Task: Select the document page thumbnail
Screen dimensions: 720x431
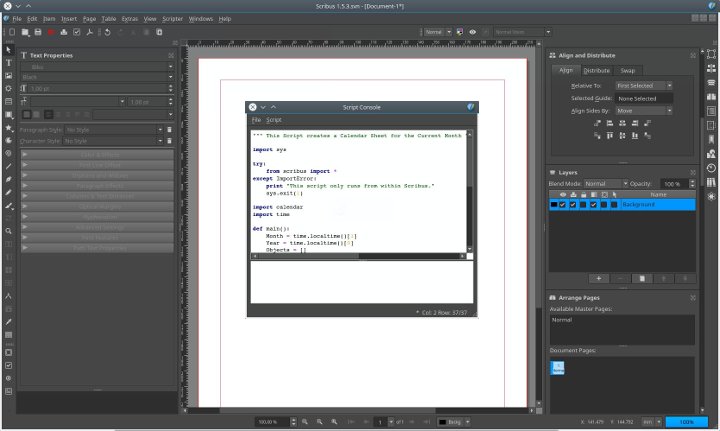Action: pyautogui.click(x=557, y=369)
